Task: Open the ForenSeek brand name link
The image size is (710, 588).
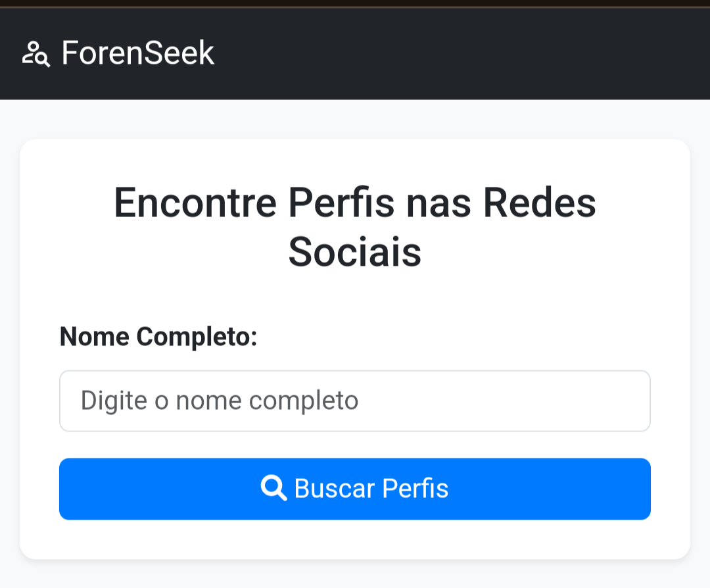Action: [138, 53]
